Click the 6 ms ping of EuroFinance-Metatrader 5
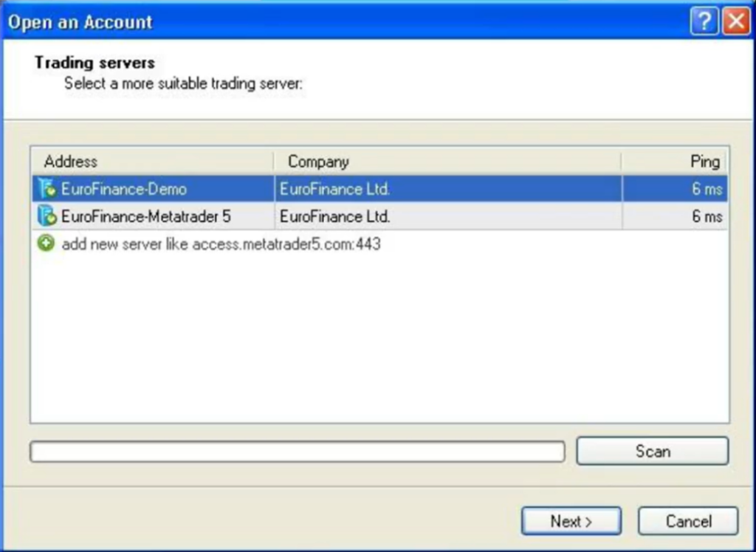The image size is (756, 552). coord(707,216)
